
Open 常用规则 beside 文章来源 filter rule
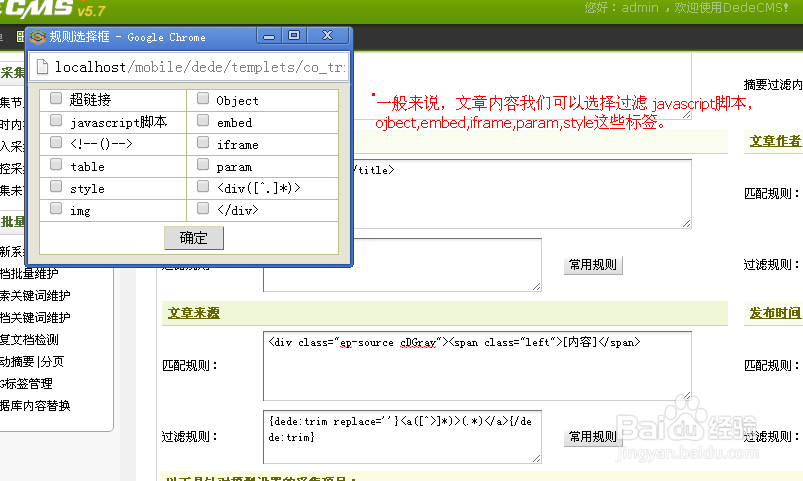[x=594, y=436]
